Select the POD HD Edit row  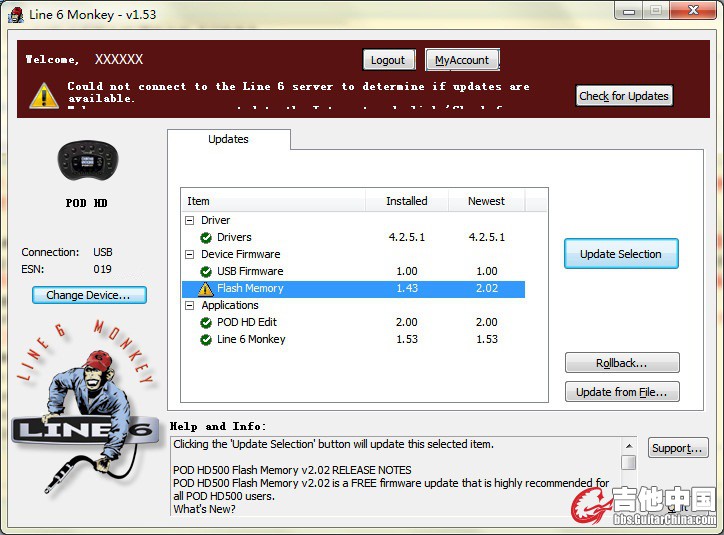[x=353, y=322]
